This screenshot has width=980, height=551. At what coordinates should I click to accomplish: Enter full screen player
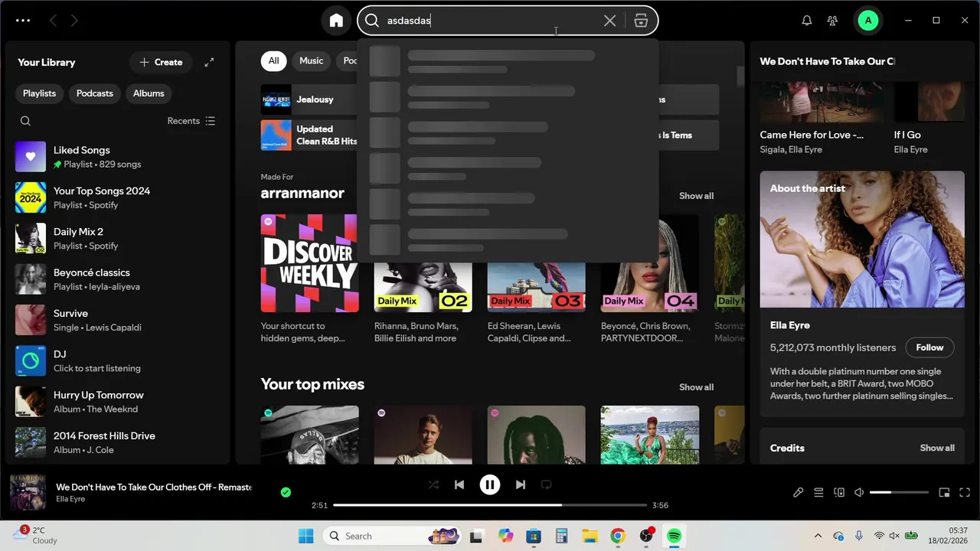965,493
